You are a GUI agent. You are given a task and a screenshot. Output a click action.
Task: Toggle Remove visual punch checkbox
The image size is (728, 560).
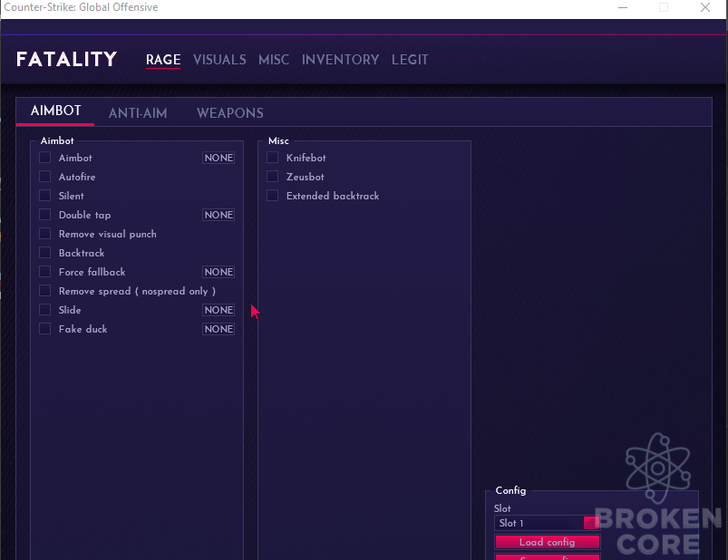pyautogui.click(x=45, y=234)
